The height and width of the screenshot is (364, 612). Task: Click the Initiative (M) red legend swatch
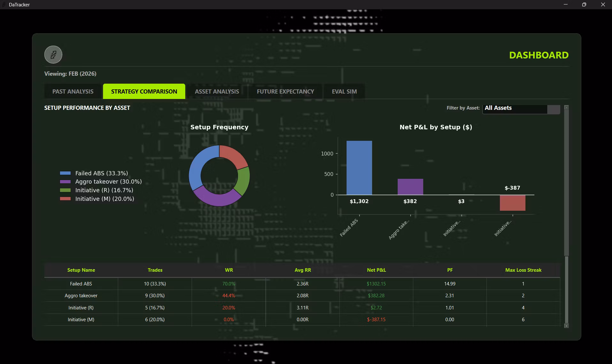(65, 199)
